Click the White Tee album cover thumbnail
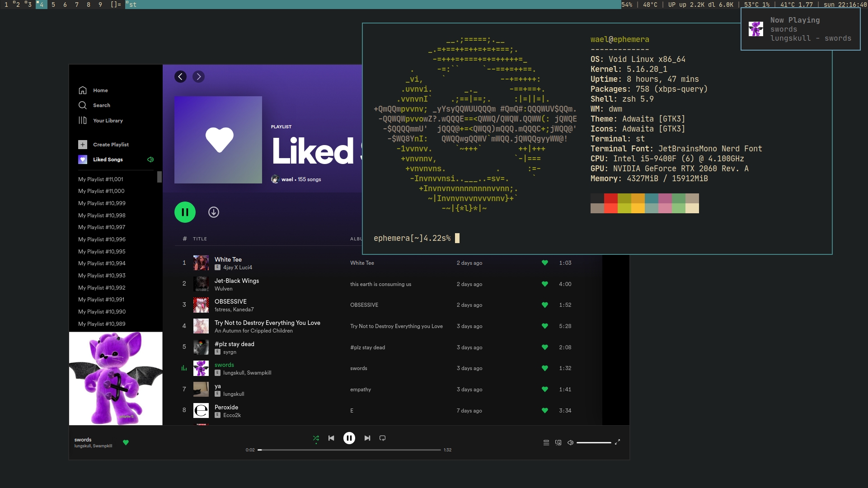This screenshot has height=488, width=868. pos(201,263)
